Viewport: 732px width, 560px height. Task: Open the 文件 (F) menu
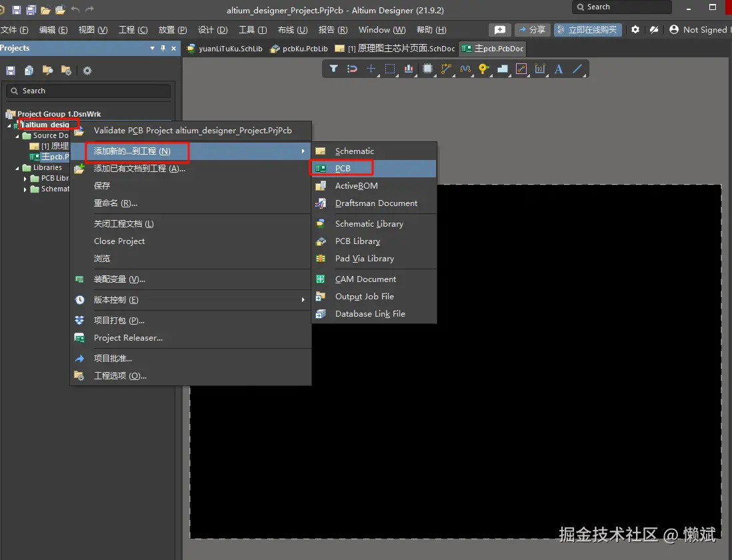click(x=15, y=30)
